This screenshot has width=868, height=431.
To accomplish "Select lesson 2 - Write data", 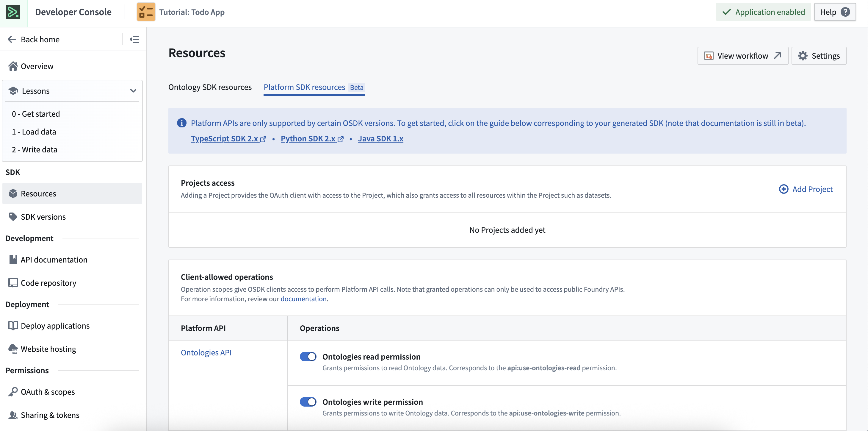I will (x=35, y=149).
